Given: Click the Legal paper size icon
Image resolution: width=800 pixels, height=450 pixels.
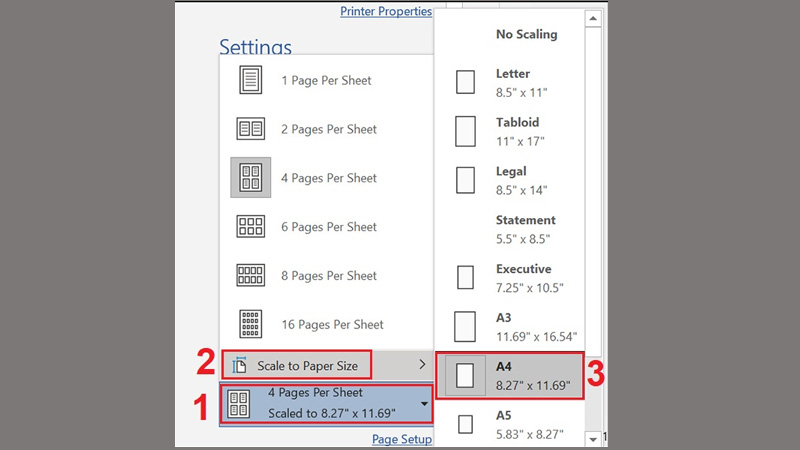Looking at the screenshot, I should tap(465, 180).
